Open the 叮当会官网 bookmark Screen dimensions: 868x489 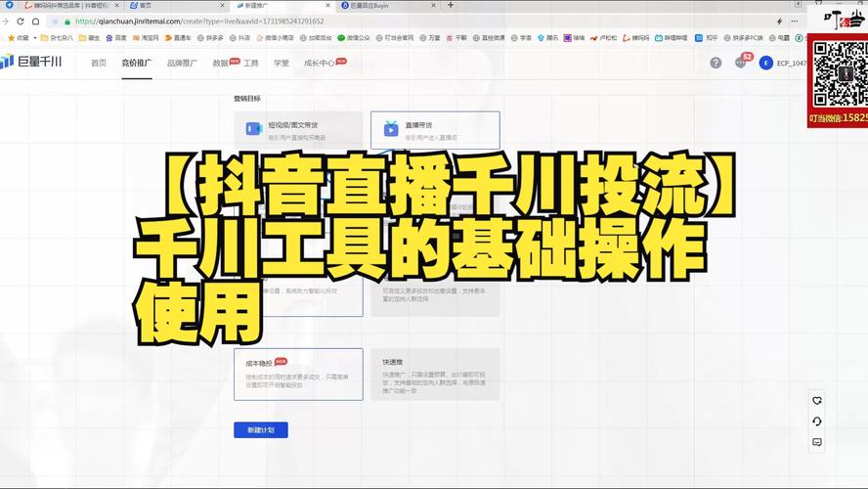point(395,38)
